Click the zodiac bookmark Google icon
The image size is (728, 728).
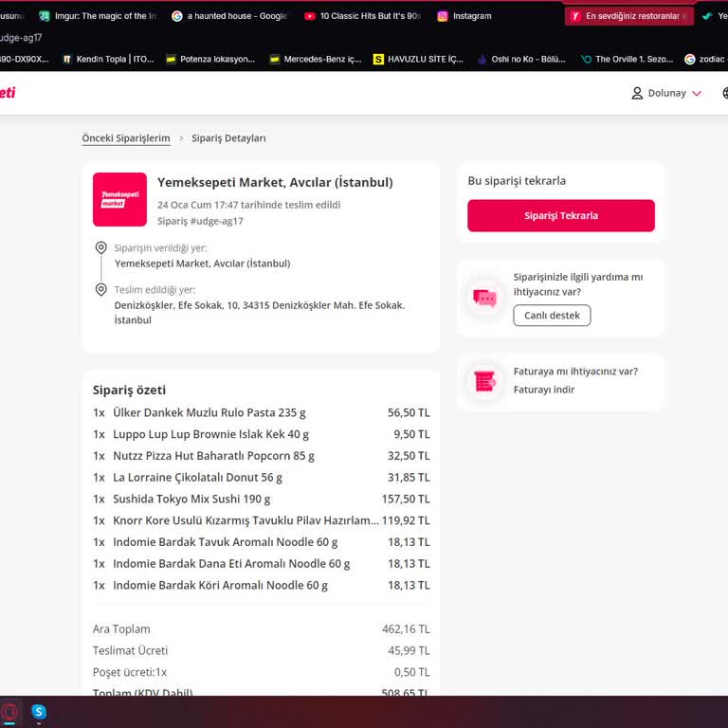point(690,60)
